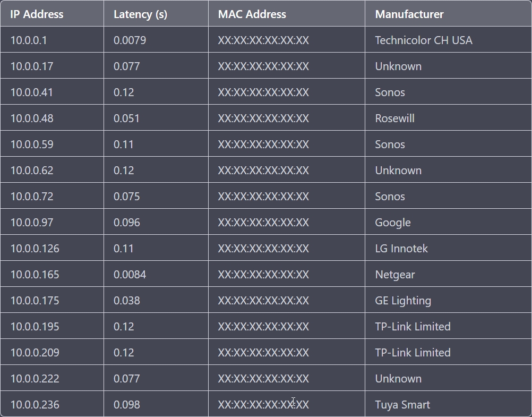
Task: Select the 10.0.0.1 IP address cell
Action: (x=29, y=40)
